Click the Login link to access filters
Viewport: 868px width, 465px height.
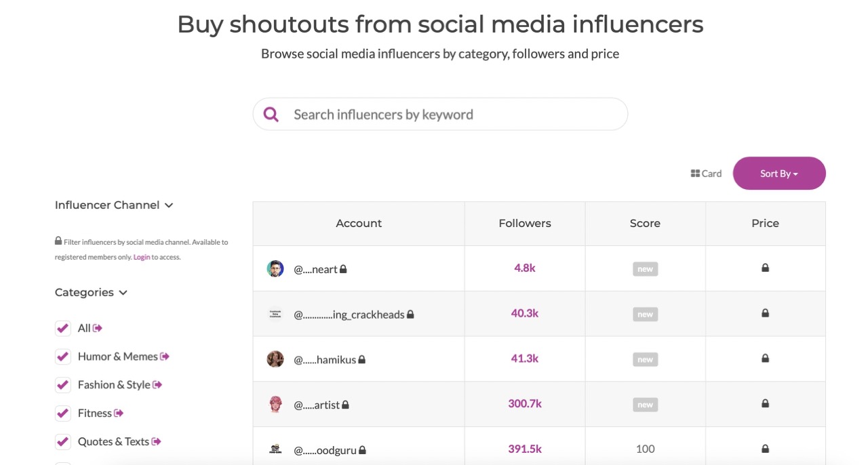(x=142, y=258)
